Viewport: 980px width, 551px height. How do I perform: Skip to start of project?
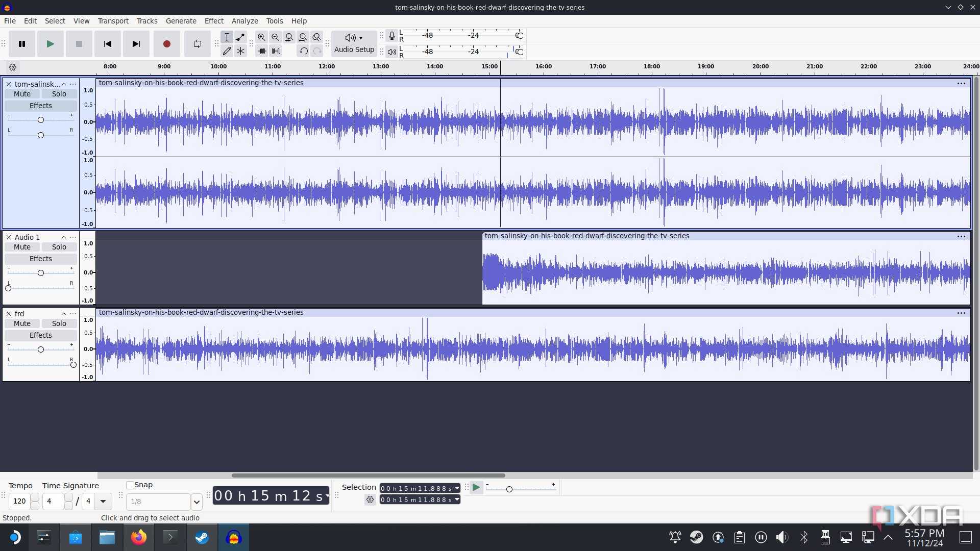coord(107,44)
